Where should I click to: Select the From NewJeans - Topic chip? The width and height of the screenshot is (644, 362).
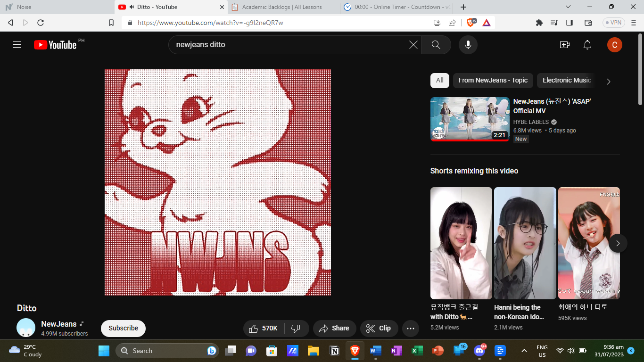[x=493, y=80]
